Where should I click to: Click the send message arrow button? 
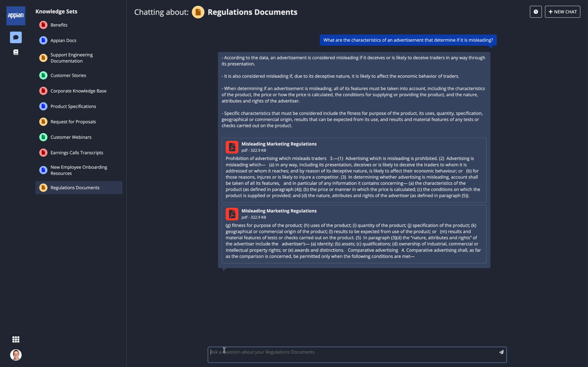click(501, 352)
